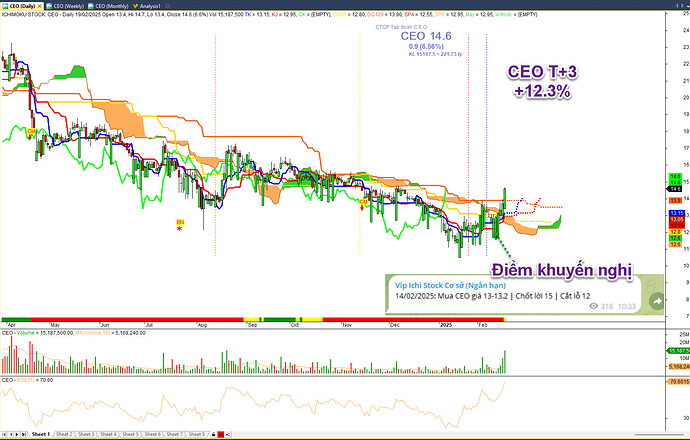The height and width of the screenshot is (440, 690).
Task: Click the BN star marker near August
Action: (180, 225)
